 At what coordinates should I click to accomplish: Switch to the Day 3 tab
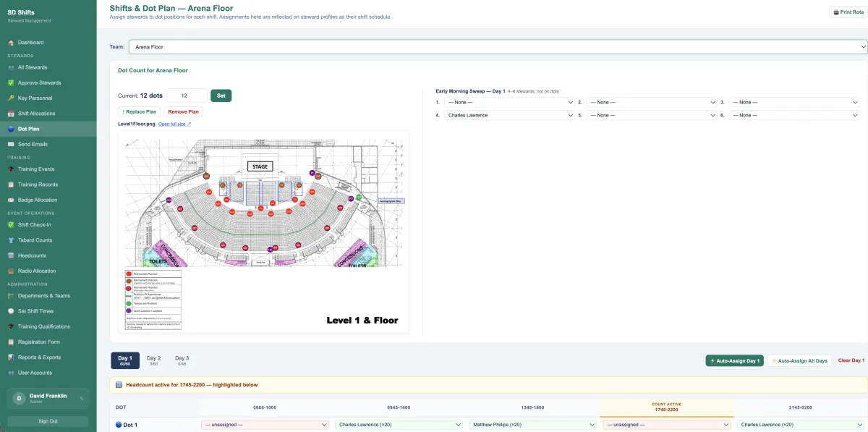click(x=182, y=360)
